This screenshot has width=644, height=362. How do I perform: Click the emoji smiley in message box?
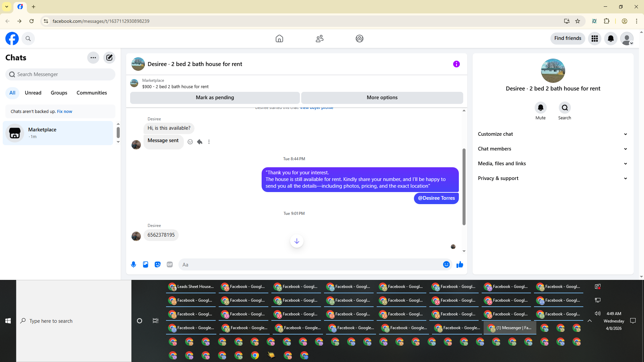tap(446, 264)
